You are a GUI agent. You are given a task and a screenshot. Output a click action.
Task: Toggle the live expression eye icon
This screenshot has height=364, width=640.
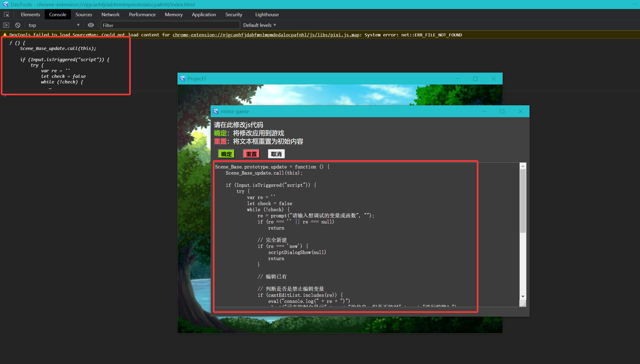click(91, 25)
